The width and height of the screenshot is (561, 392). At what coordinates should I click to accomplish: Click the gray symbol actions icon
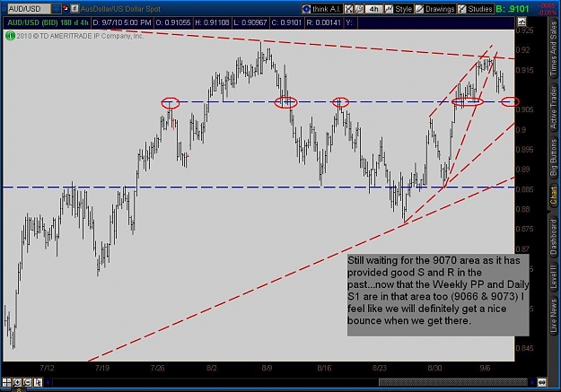tap(75, 8)
